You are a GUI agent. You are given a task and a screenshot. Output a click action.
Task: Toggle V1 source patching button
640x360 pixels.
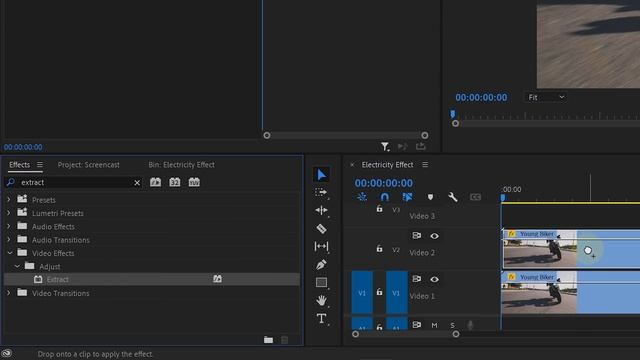click(362, 292)
